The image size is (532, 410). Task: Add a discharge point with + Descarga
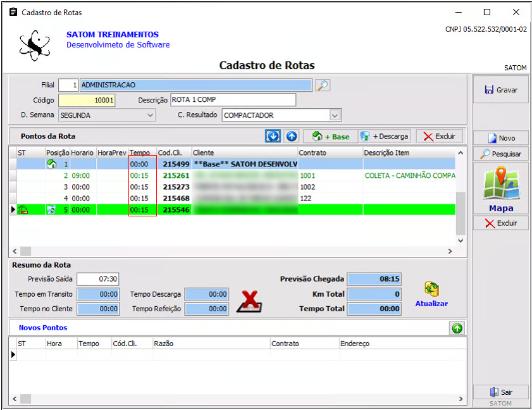[385, 136]
